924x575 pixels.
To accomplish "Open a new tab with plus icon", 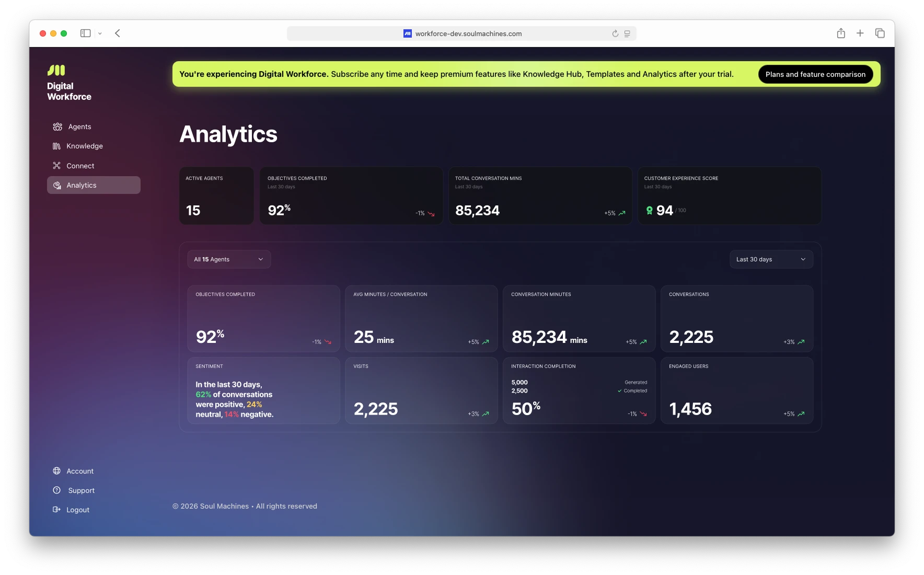I will 860,33.
